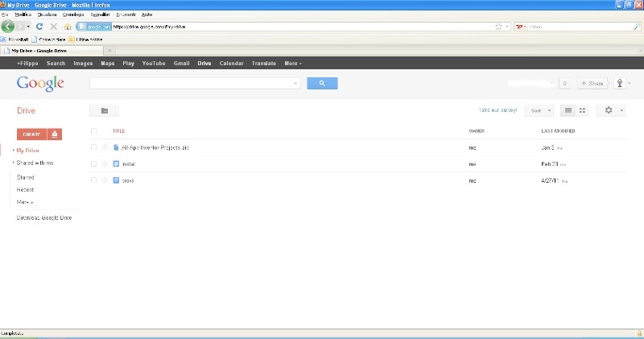Open the Sort dropdown

[x=539, y=110]
